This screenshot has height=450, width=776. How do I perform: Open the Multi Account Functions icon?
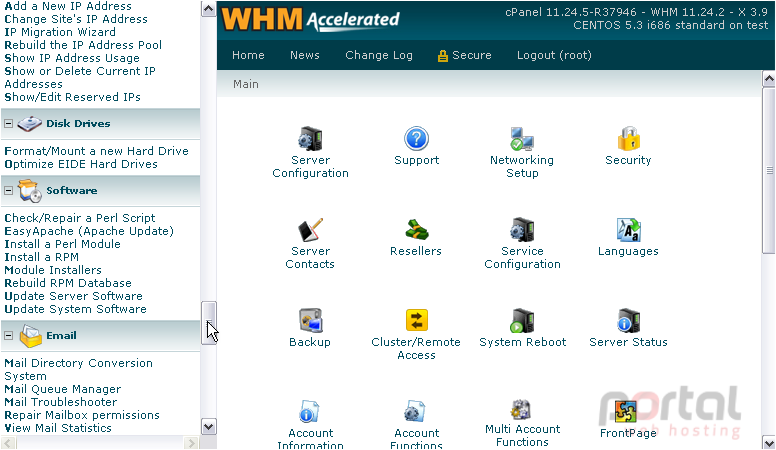(521, 410)
